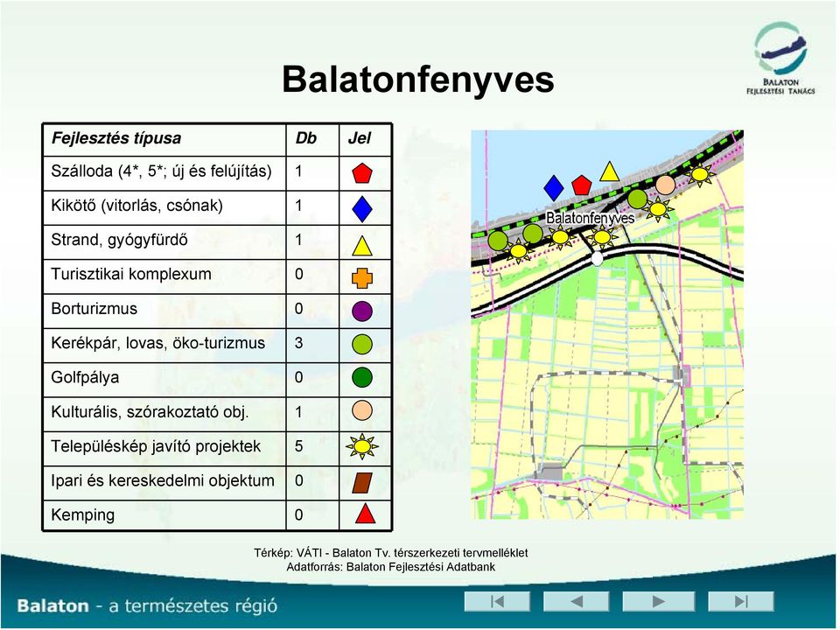Select the blue diamond icon in Kikötő row
840x630 pixels.
(x=362, y=208)
